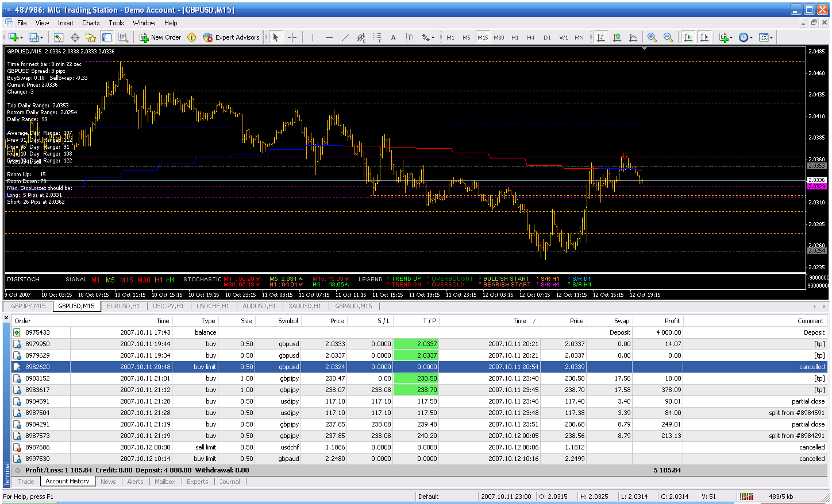832x504 pixels.
Task: Draw a trendline with the diagonal line tool
Action: (x=345, y=37)
